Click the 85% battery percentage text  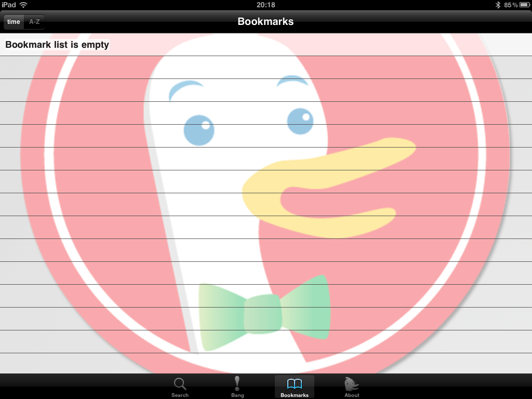click(510, 5)
